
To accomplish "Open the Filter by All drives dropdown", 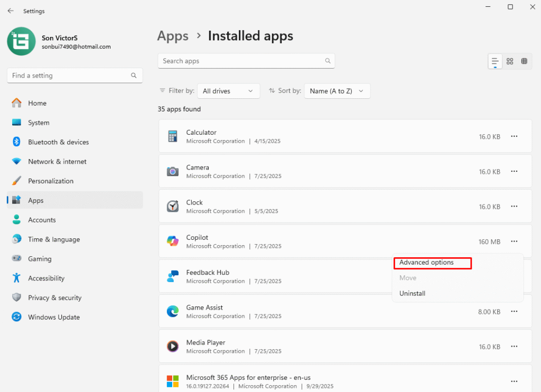I will tap(228, 91).
